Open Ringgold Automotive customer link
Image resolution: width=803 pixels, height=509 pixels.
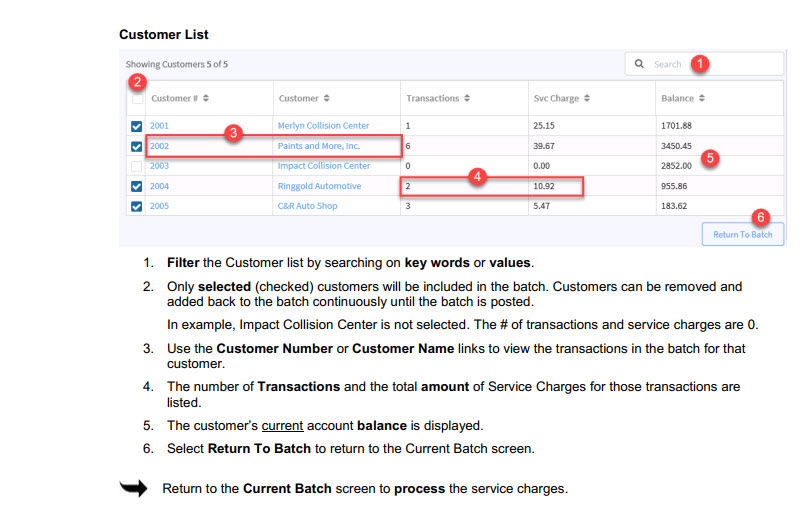[x=319, y=186]
